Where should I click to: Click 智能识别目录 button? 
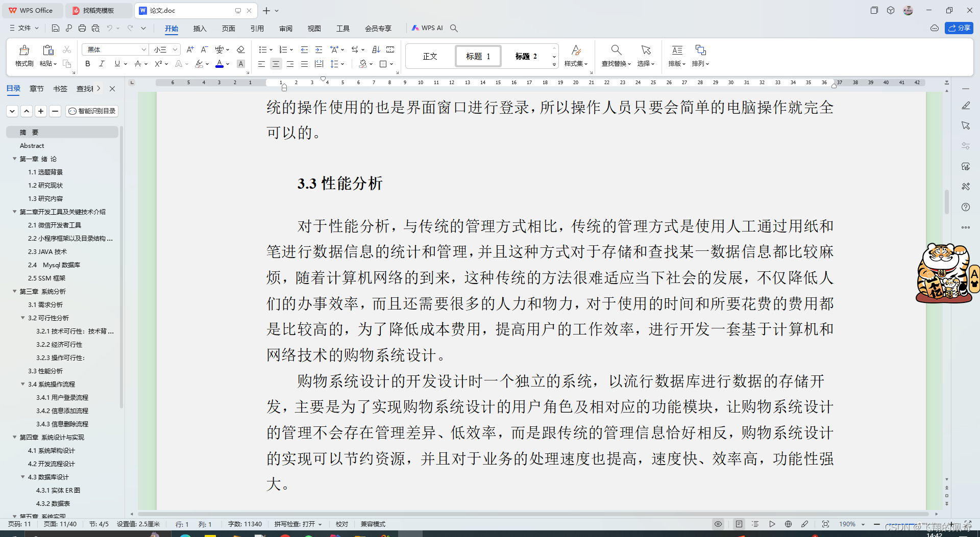pos(92,111)
